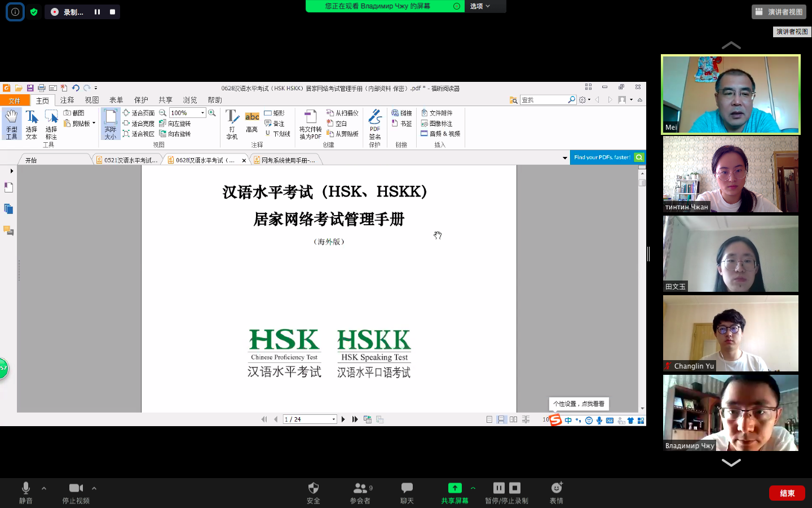Open Participants (参会者) panel
The width and height of the screenshot is (812, 508).
[360, 492]
